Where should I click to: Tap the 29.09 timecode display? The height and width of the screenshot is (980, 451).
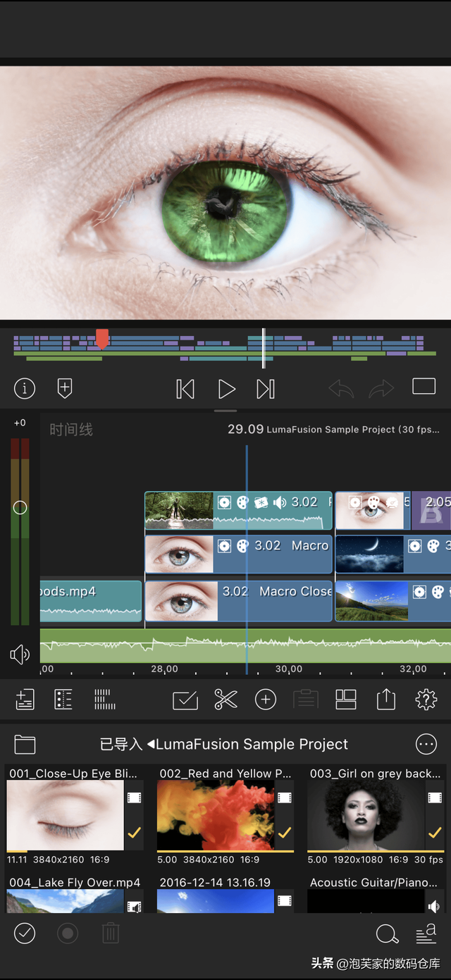coord(245,429)
